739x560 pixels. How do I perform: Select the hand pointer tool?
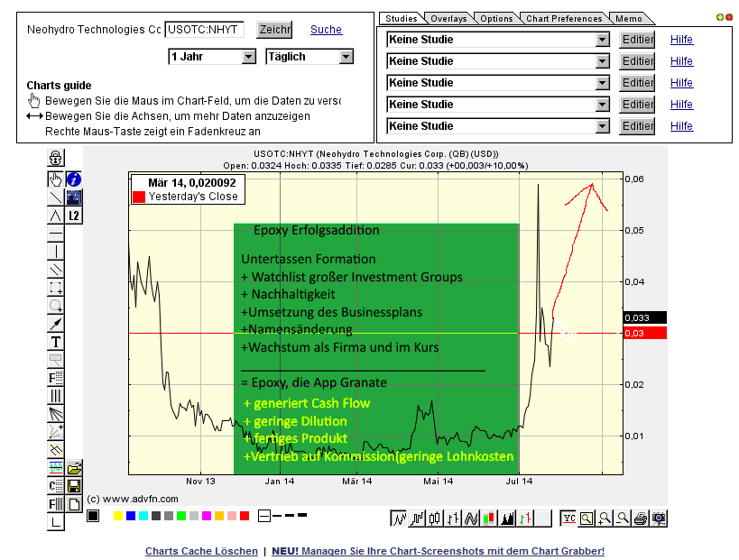click(56, 179)
